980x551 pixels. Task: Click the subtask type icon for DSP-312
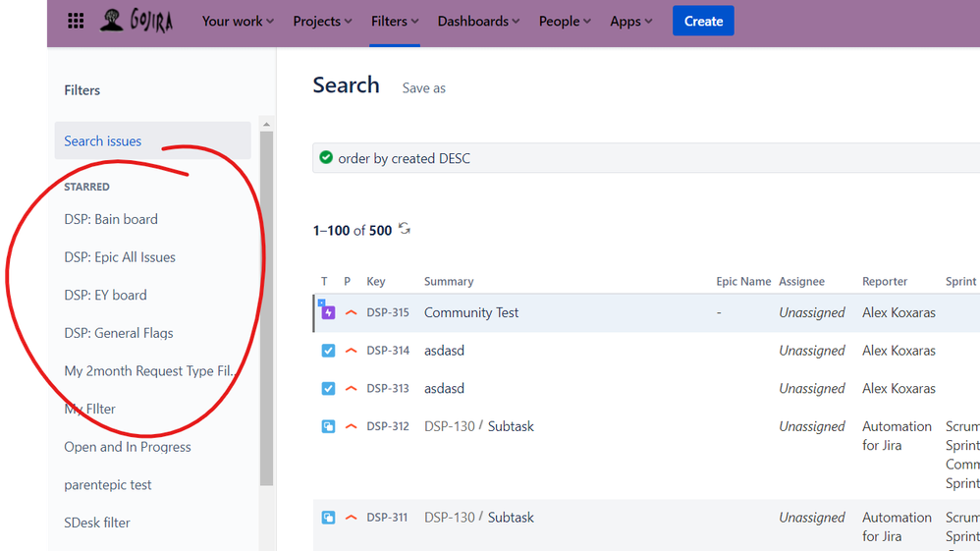[x=328, y=426]
